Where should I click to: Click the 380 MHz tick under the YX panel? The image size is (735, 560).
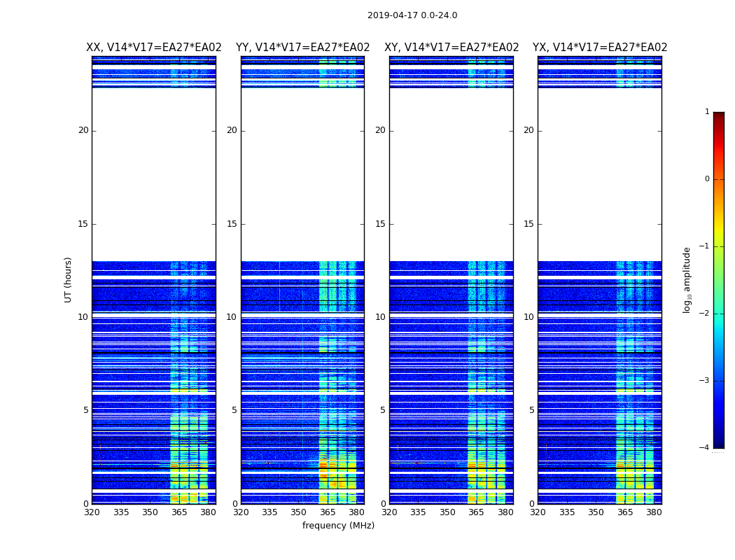[x=654, y=512]
